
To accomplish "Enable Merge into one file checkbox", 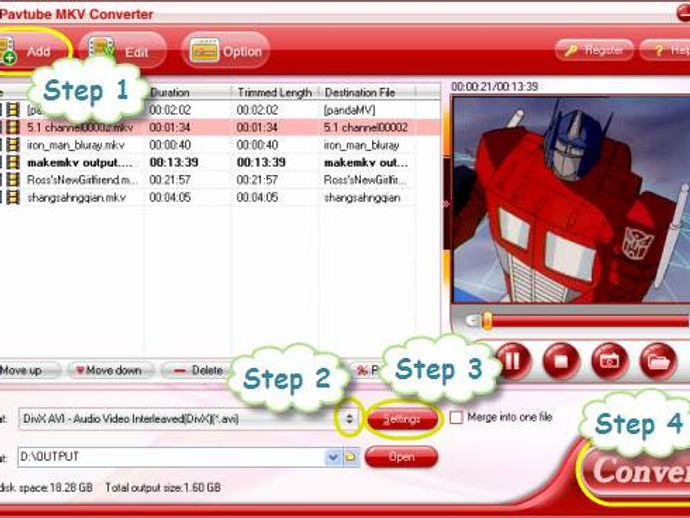I will (x=456, y=417).
